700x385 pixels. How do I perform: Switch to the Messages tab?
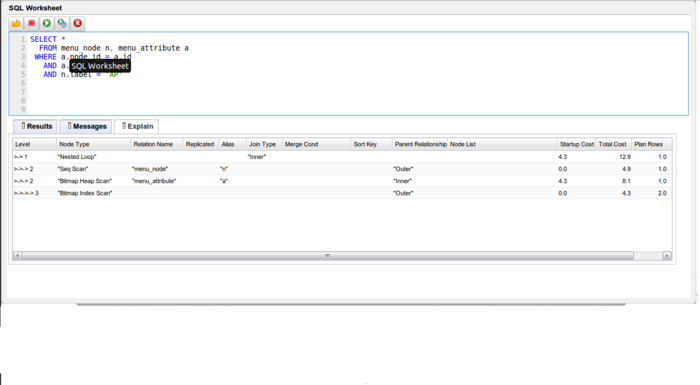86,126
